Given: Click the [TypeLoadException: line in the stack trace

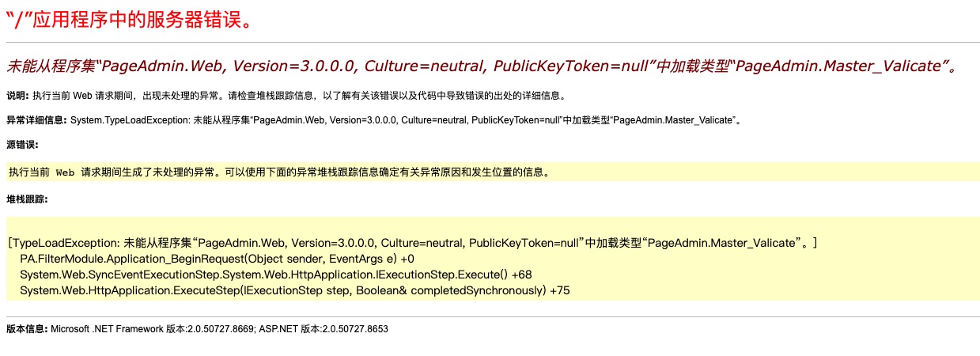Looking at the screenshot, I should [411, 243].
